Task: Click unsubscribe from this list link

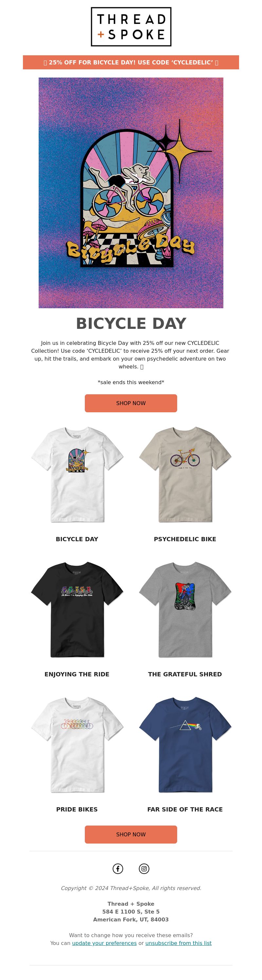Action: (x=178, y=943)
